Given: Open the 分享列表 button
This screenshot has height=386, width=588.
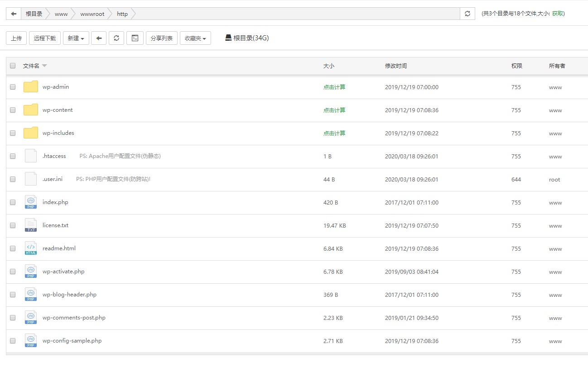Looking at the screenshot, I should click(162, 38).
